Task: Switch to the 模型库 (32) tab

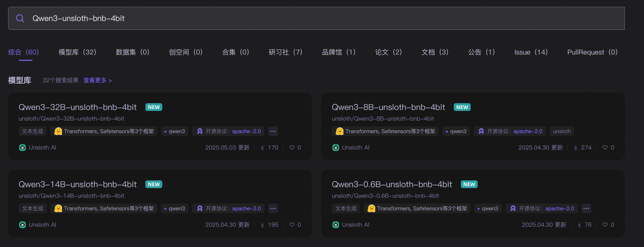Action: coord(77,52)
